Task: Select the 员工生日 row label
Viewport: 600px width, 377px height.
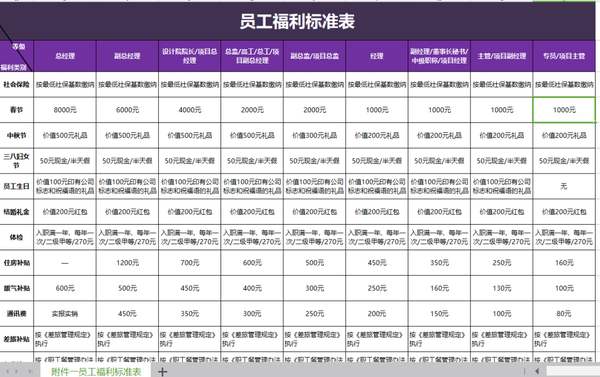Action: pos(16,186)
